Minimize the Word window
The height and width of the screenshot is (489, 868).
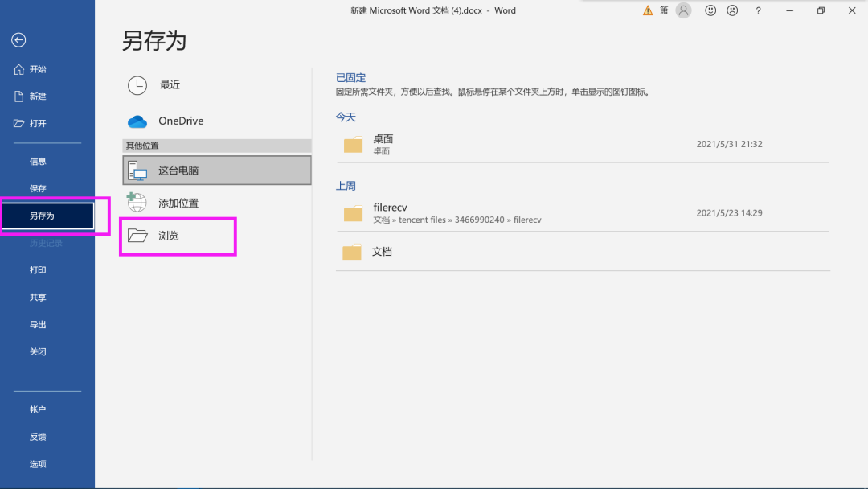point(790,10)
